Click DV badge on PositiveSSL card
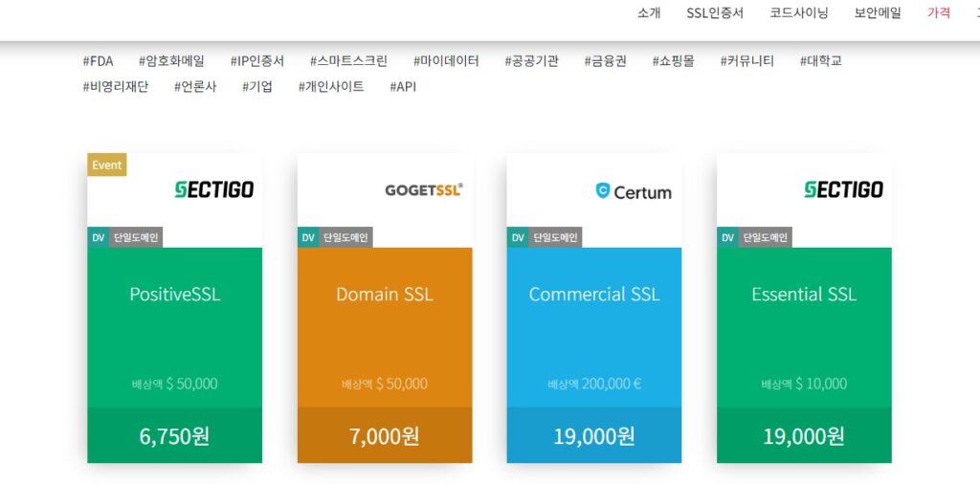 coord(99,237)
